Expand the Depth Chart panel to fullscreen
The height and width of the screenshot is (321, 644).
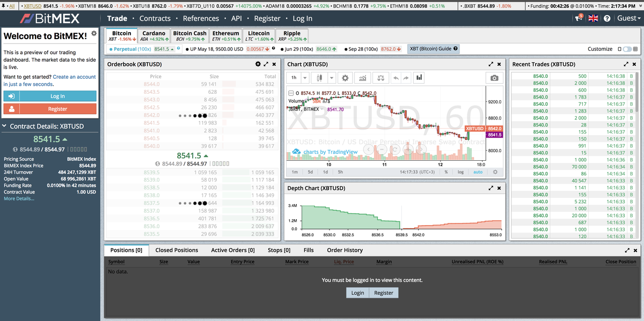491,188
